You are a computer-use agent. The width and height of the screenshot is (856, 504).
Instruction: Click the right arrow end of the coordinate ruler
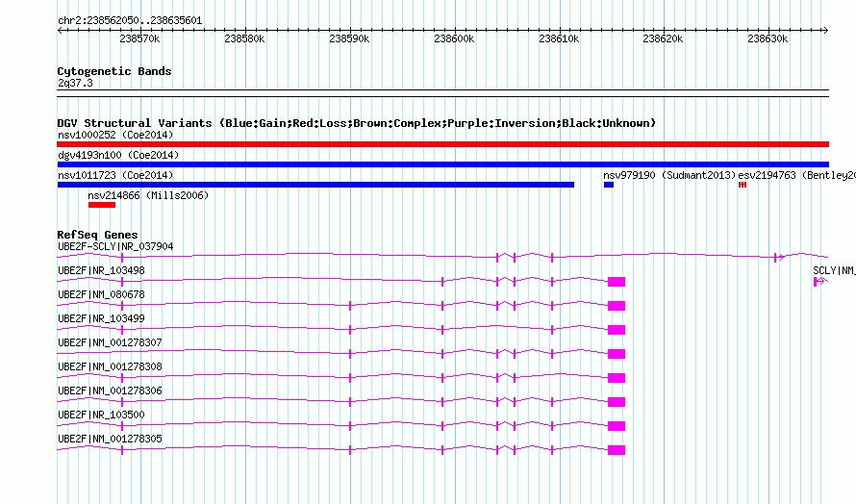click(826, 31)
